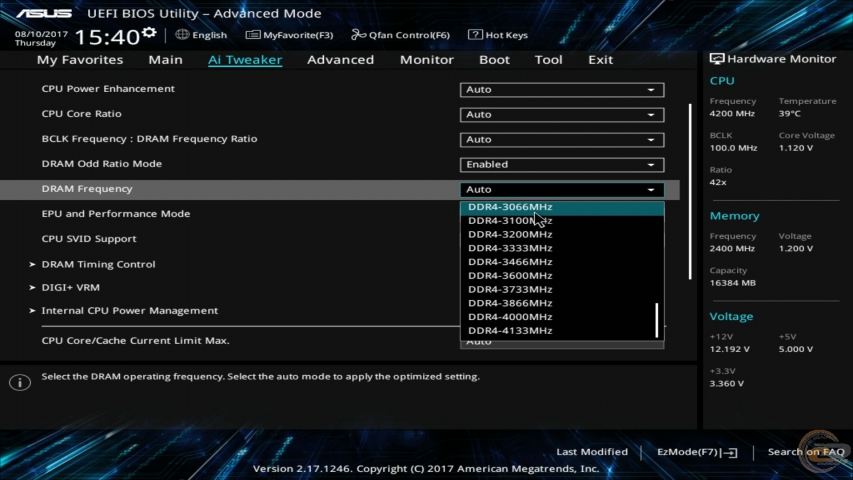
Task: Click the Hot Keys question mark icon
Action: coord(475,34)
